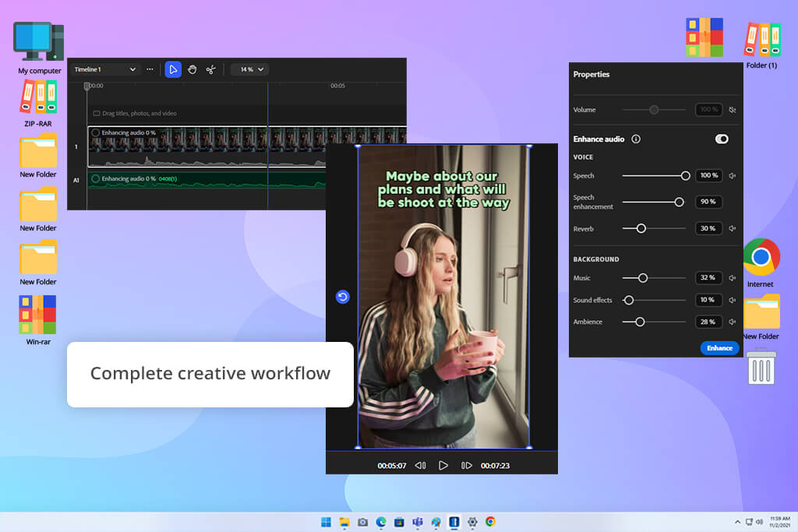The image size is (798, 532).
Task: Adjust the Volume slider
Action: (654, 109)
